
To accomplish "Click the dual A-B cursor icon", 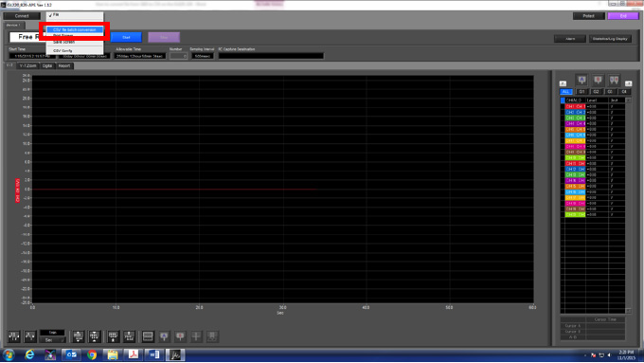I will [x=614, y=81].
